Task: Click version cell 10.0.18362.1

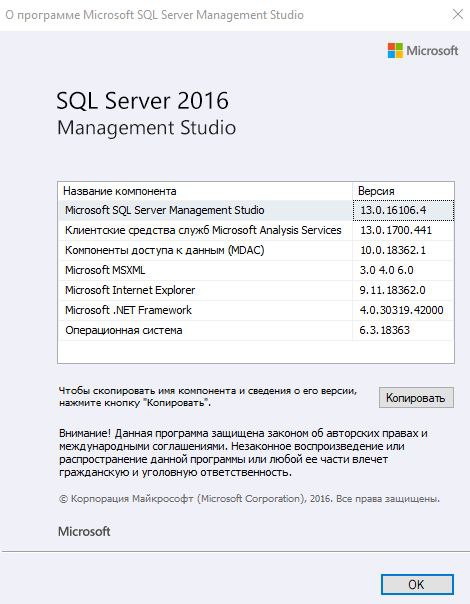Action: [403, 250]
